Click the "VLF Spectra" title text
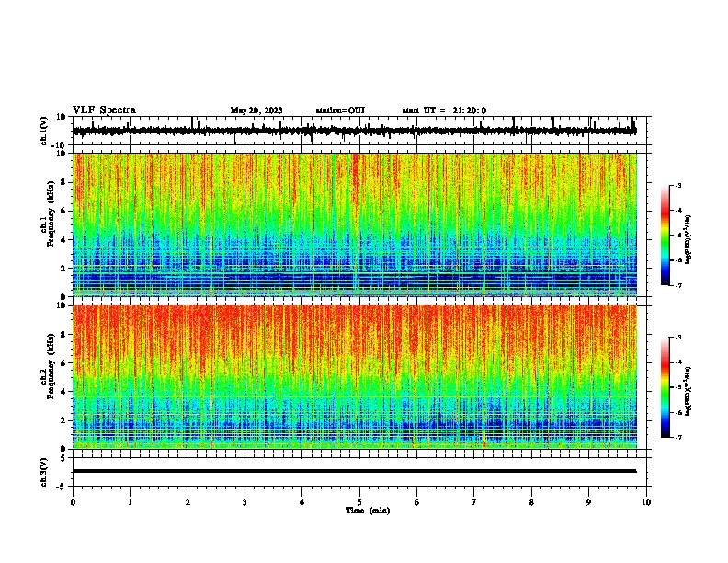 pos(104,110)
